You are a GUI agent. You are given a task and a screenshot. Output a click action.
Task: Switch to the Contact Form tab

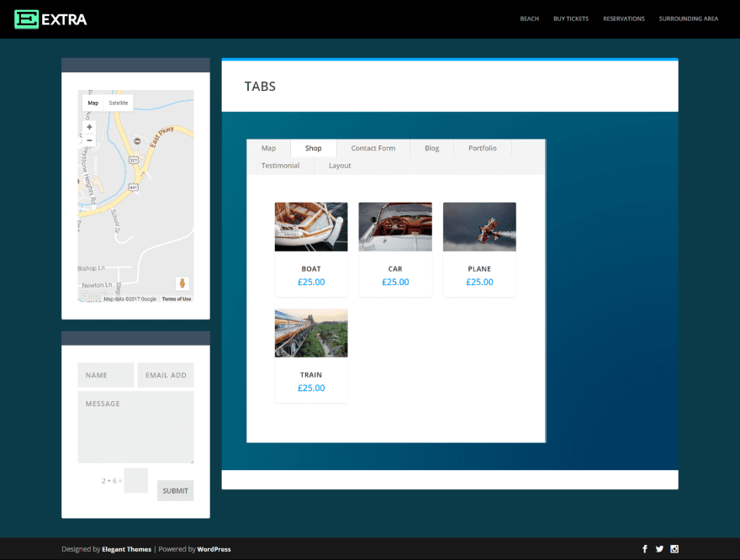pos(373,148)
